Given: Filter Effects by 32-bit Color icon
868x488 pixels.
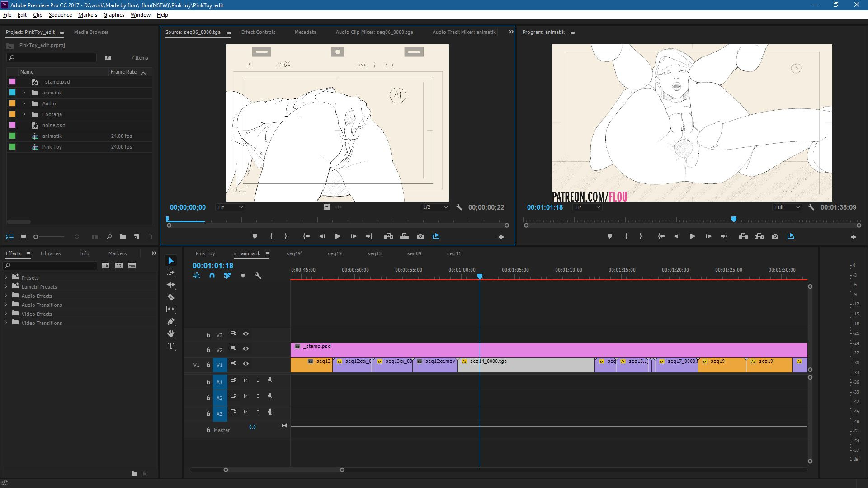Looking at the screenshot, I should pos(118,266).
